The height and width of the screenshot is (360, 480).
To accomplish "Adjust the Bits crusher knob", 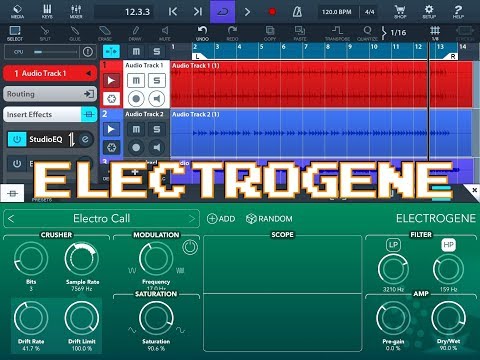I will click(31, 259).
